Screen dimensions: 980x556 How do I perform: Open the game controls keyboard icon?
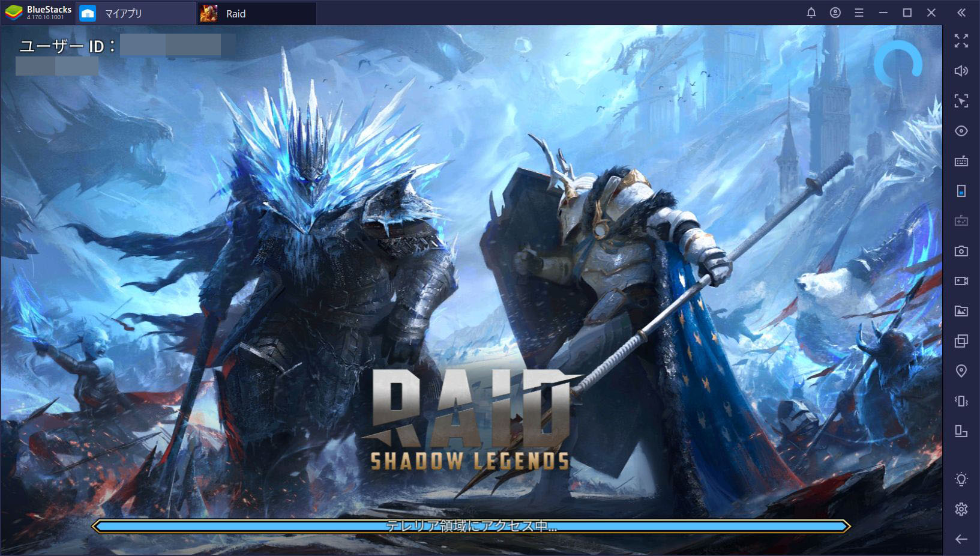pos(961,161)
